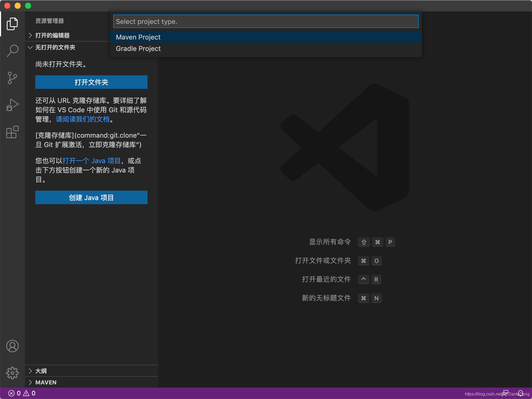Click the 打开最近的文件 shortcut label
The width and height of the screenshot is (532, 399).
pyautogui.click(x=326, y=279)
